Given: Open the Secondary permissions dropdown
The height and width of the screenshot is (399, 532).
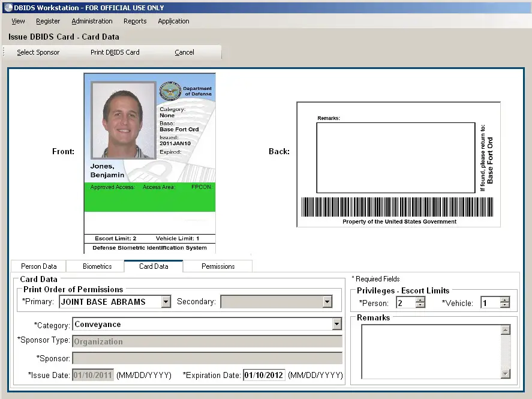Looking at the screenshot, I should pos(327,302).
